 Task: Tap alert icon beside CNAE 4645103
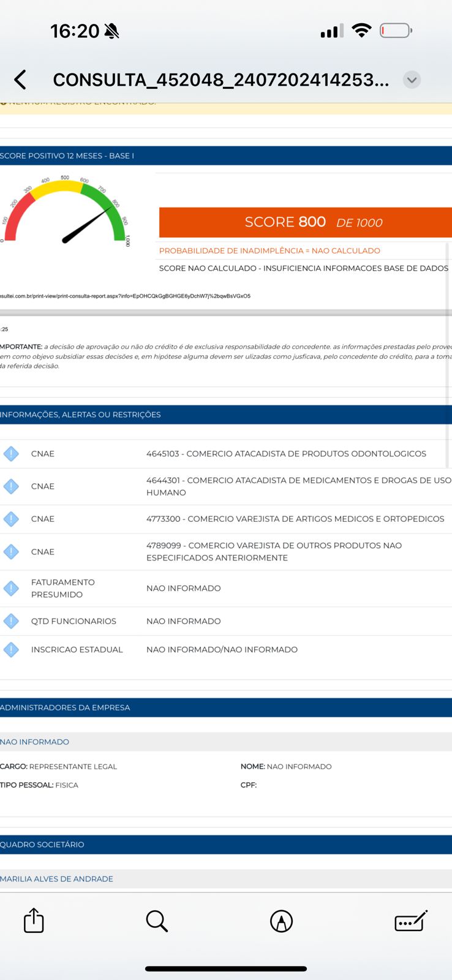coord(11,454)
